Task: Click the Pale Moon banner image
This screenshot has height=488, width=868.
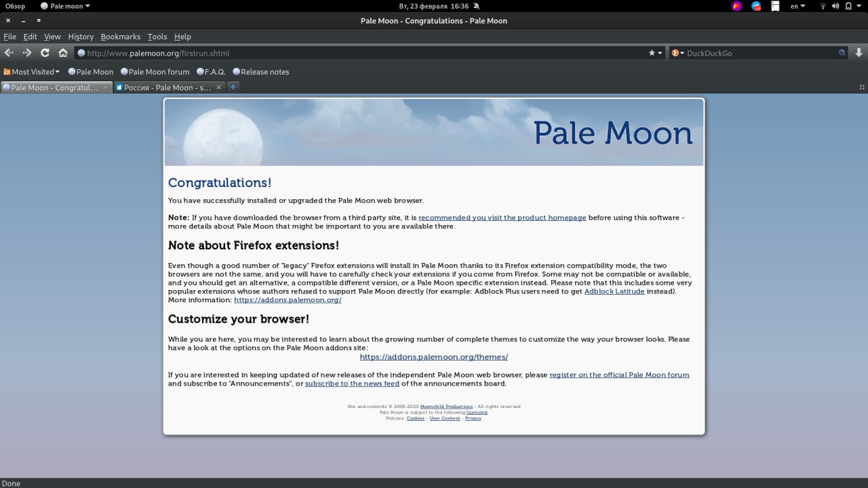Action: click(434, 133)
